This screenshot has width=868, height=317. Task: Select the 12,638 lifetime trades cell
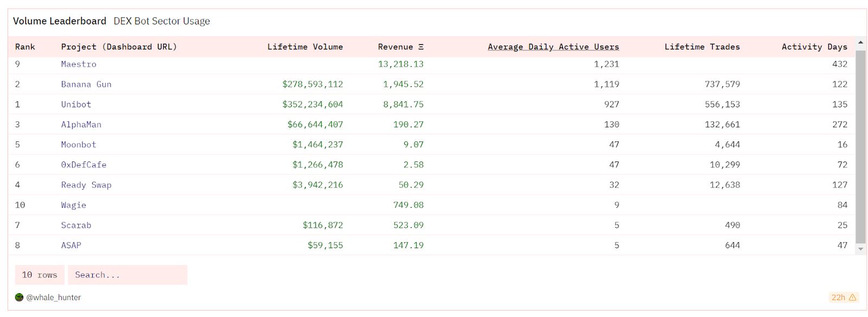point(725,185)
